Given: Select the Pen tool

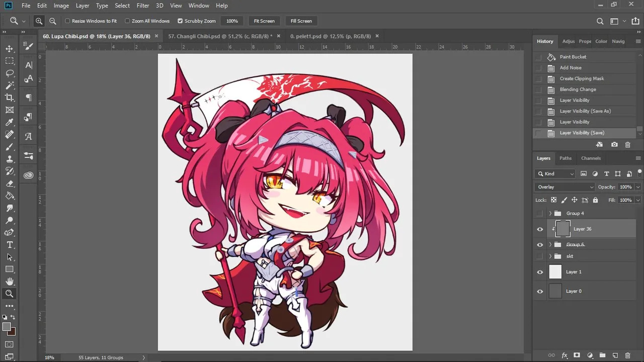Looking at the screenshot, I should click(9, 232).
